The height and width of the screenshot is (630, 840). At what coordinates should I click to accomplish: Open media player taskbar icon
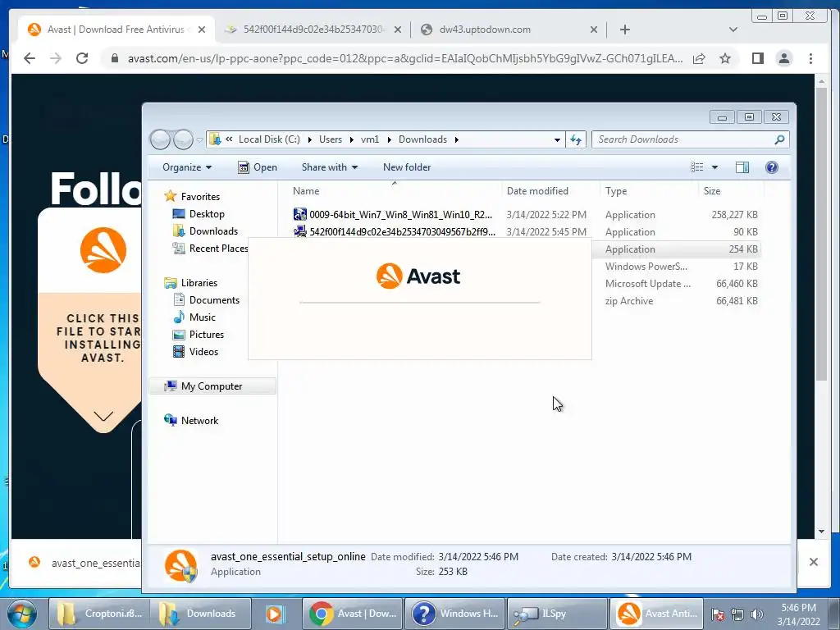coord(276,614)
